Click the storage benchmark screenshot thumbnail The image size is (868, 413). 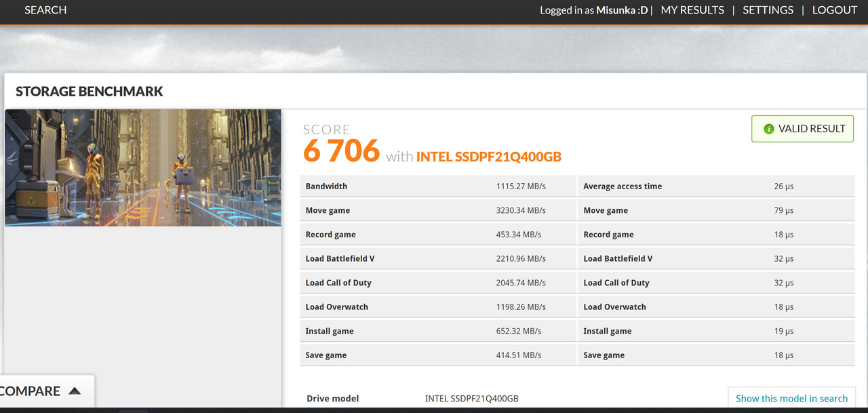[143, 168]
